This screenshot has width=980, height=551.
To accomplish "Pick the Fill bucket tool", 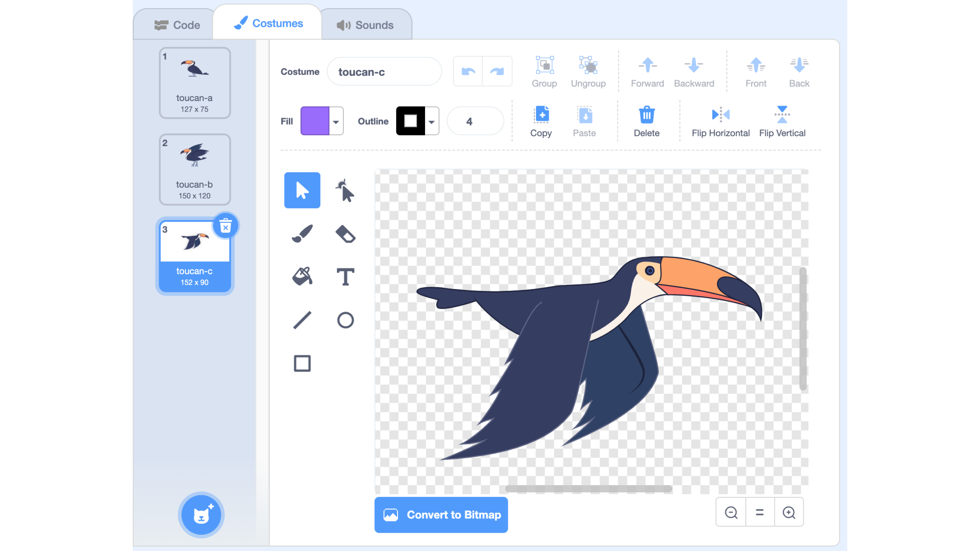I will (302, 277).
